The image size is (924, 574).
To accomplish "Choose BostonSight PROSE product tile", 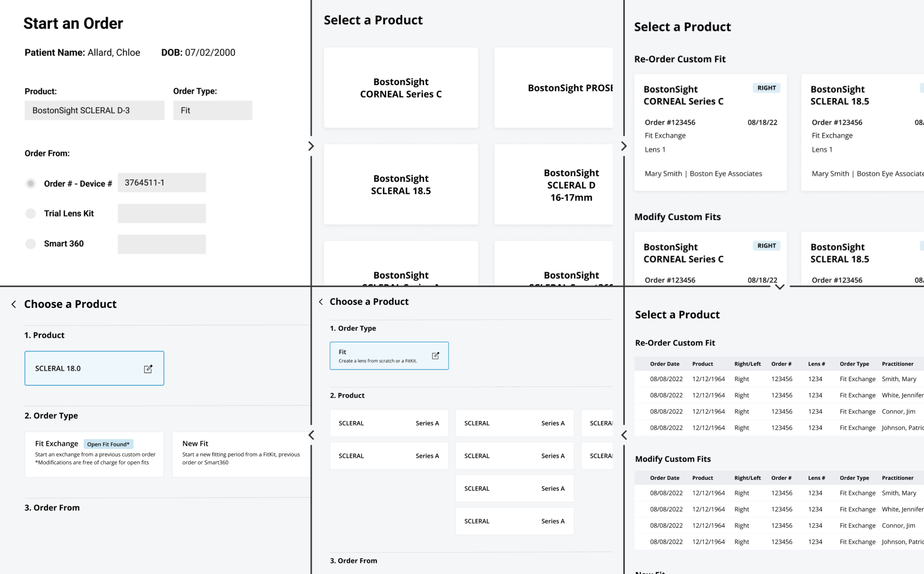I will click(554, 88).
